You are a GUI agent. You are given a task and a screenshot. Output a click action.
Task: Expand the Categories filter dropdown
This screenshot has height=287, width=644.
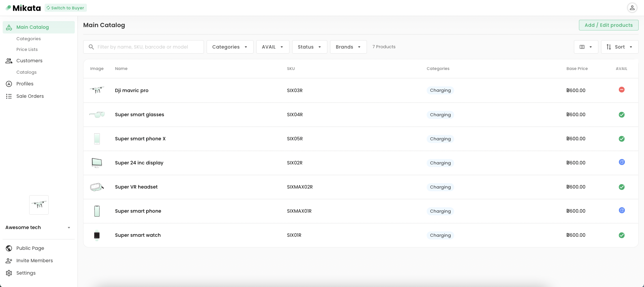click(x=230, y=47)
